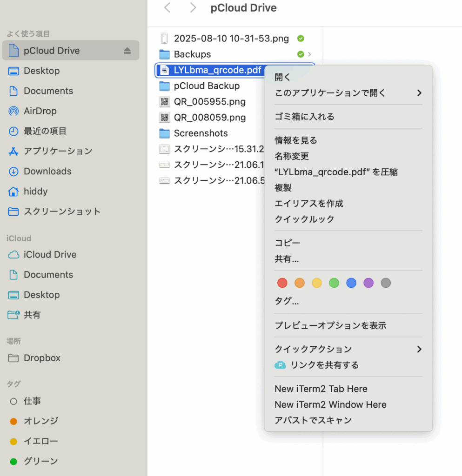The width and height of the screenshot is (462, 476).
Task: Apply the red color tag swatch
Action: (282, 283)
